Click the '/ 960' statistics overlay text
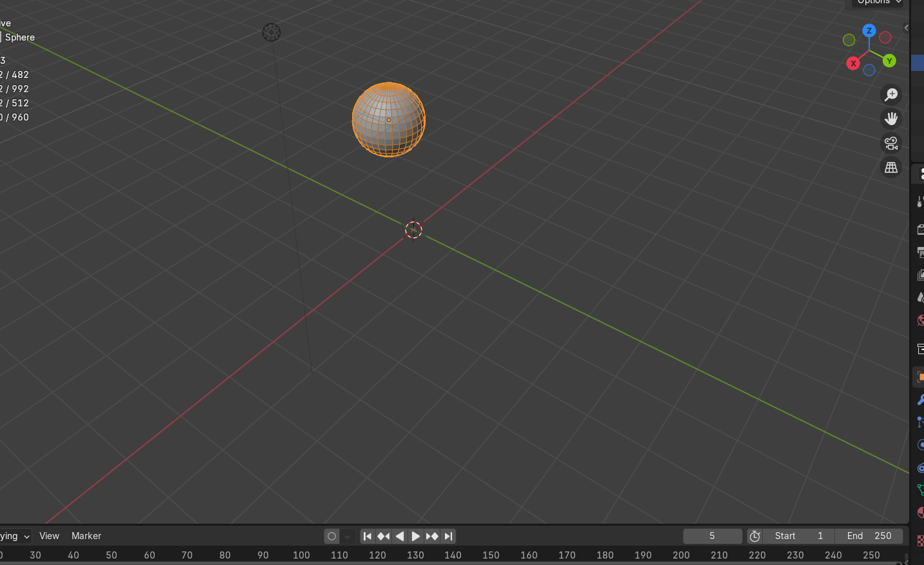 (x=17, y=117)
